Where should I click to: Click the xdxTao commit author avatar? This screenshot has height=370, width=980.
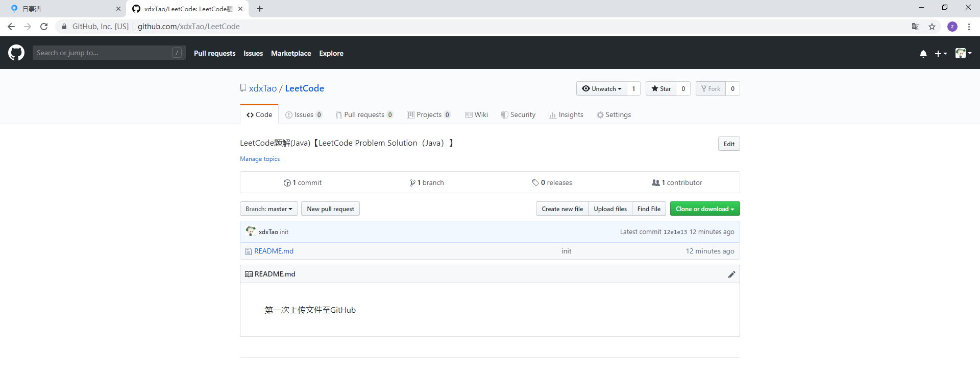pyautogui.click(x=251, y=232)
